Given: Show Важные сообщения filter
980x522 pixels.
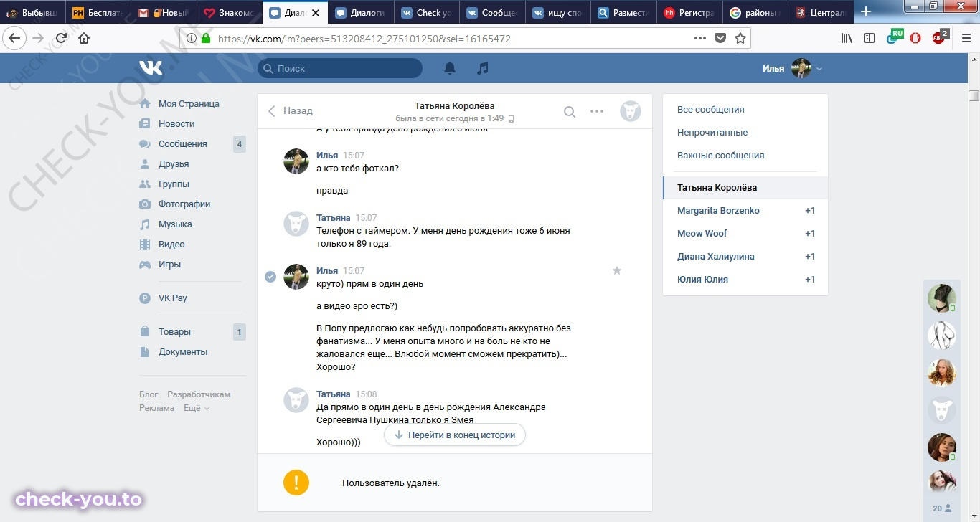Looking at the screenshot, I should coord(745,156).
